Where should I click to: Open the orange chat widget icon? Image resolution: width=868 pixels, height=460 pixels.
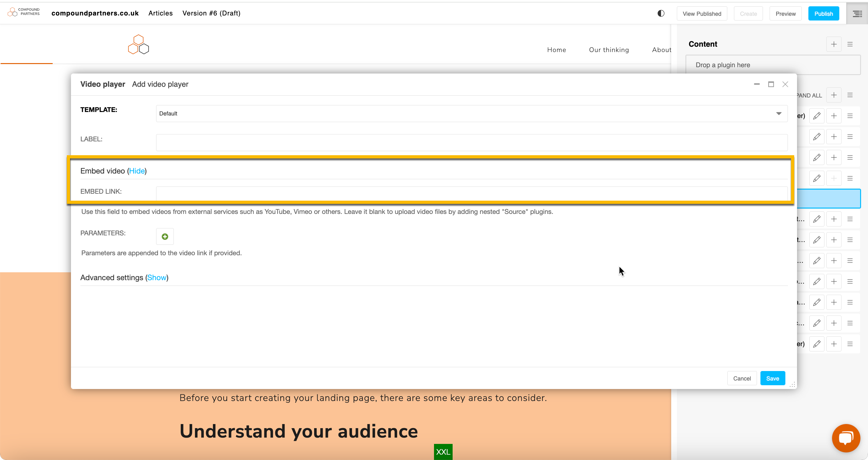coord(846,438)
